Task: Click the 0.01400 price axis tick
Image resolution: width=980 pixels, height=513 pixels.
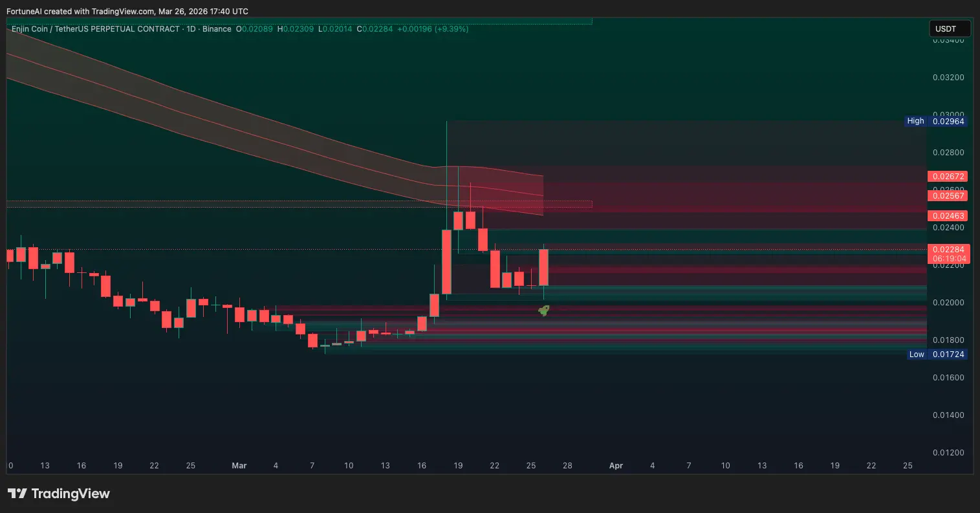Action: click(948, 415)
